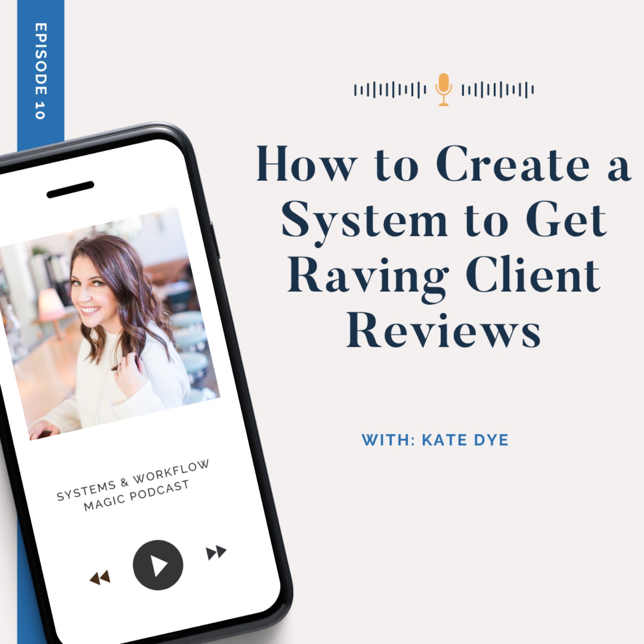Click the fast-forward double-arrow icon

pyautogui.click(x=216, y=552)
